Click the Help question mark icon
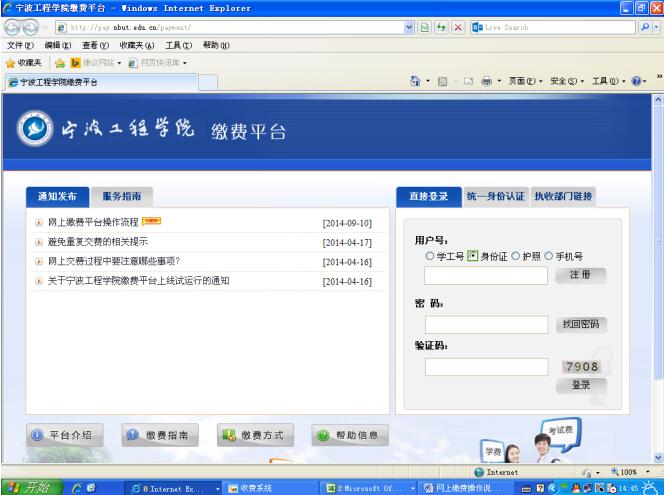 [x=636, y=80]
